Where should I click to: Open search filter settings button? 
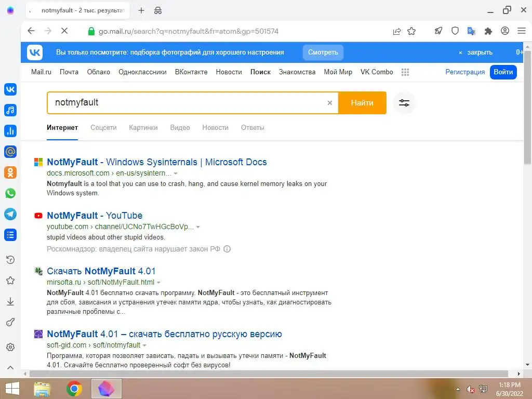coord(404,103)
